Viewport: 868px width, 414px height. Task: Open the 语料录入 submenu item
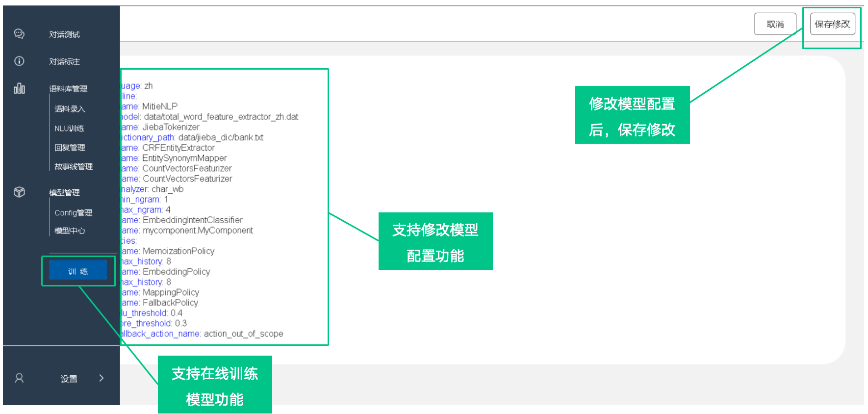(x=70, y=109)
